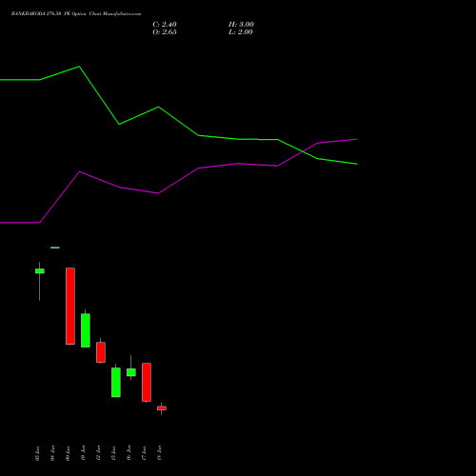This screenshot has height=476, width=476.
Task: Click the low price value L: 2.00
Action: pyautogui.click(x=241, y=32)
